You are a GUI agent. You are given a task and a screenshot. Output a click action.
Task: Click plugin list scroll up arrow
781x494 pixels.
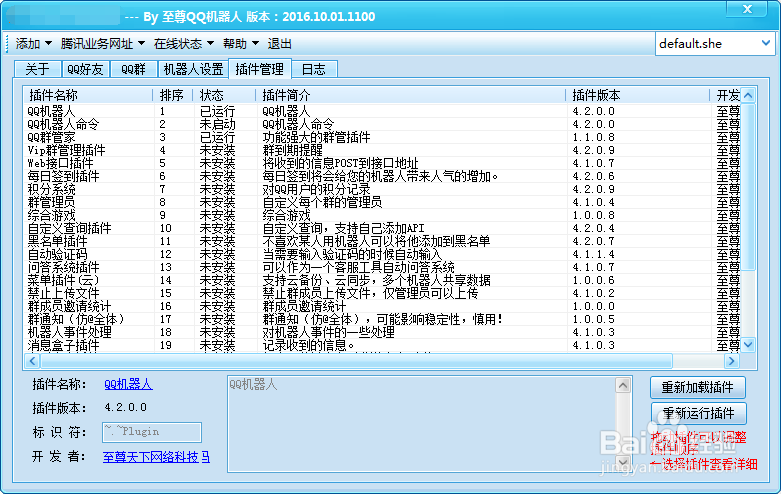point(748,95)
